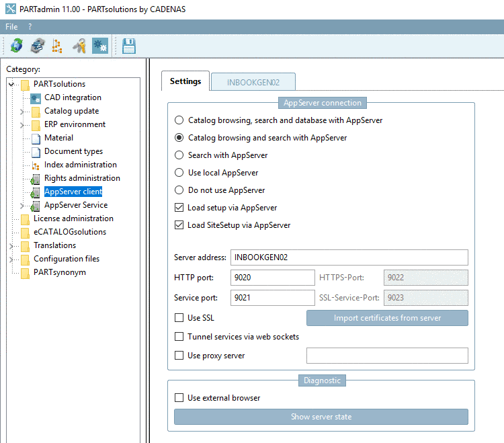Click the blue gears settings toolbar icon
The width and height of the screenshot is (504, 443).
point(100,46)
